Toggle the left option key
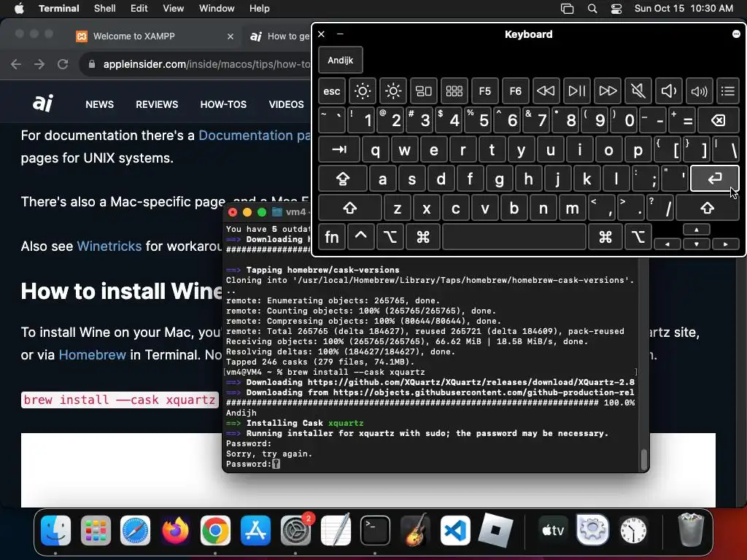The width and height of the screenshot is (747, 560). click(x=390, y=237)
